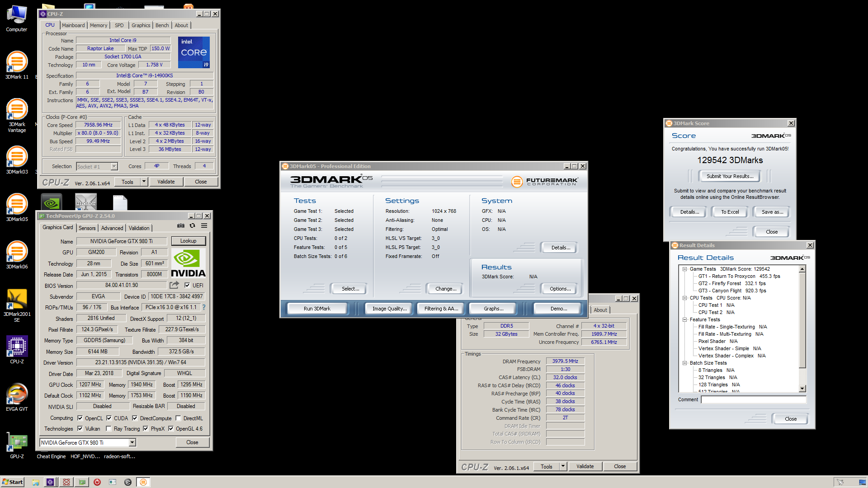Open the EVGA Precision X desktop icon

coord(86,202)
